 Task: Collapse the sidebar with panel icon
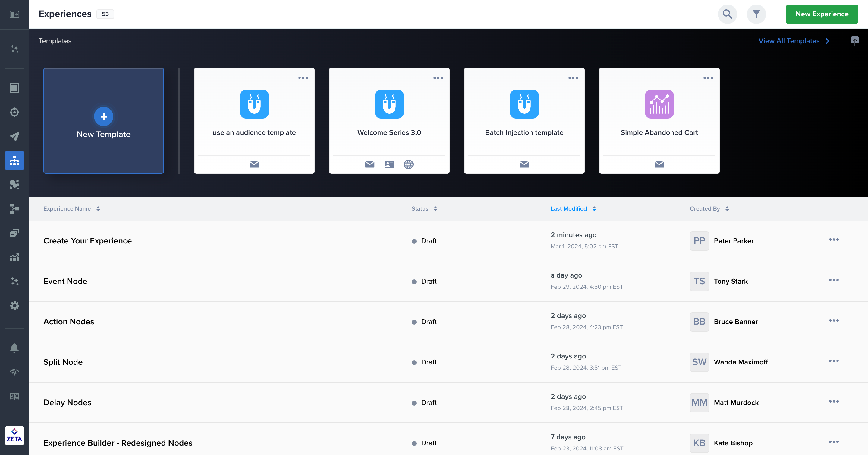(x=14, y=14)
